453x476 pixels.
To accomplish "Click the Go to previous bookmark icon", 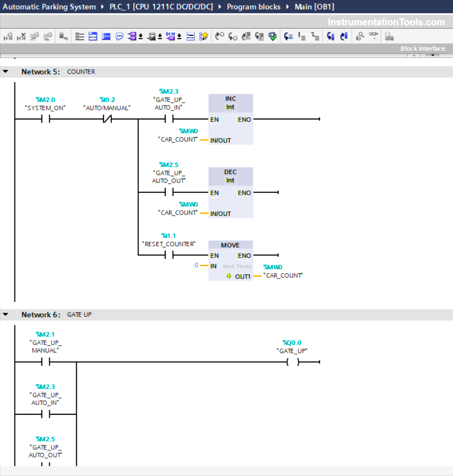I will point(330,37).
